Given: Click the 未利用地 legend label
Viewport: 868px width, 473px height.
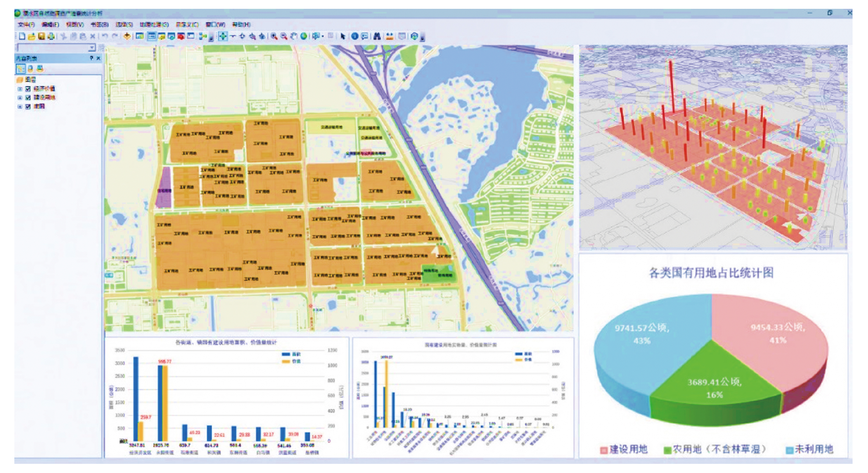Looking at the screenshot, I should click(x=814, y=449).
